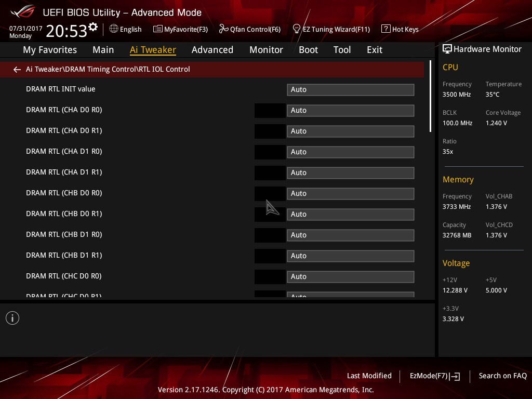Select the DRAM RTL (CHA D0 R0) label

point(64,110)
